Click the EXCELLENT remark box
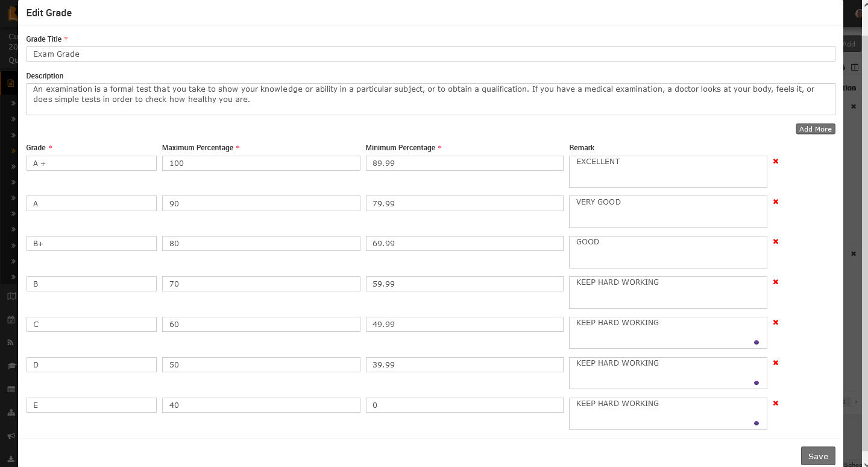Image resolution: width=868 pixels, height=467 pixels. [667, 171]
